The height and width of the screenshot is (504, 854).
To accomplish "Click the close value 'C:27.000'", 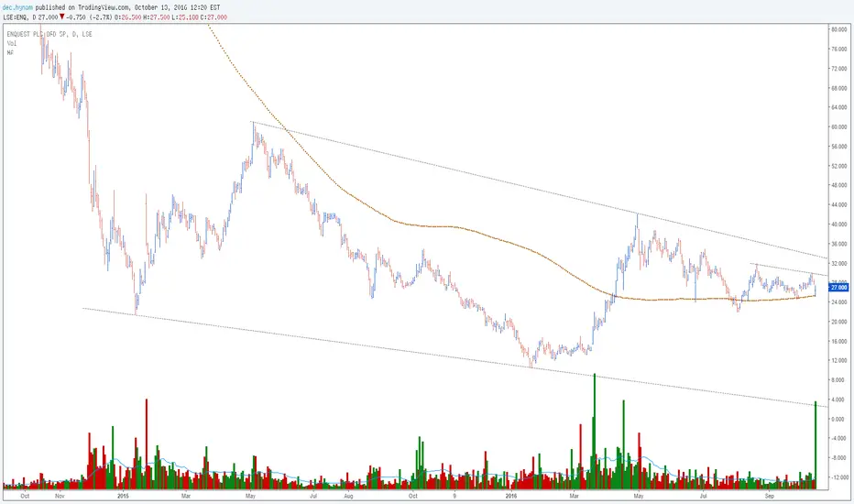I will tap(213, 16).
